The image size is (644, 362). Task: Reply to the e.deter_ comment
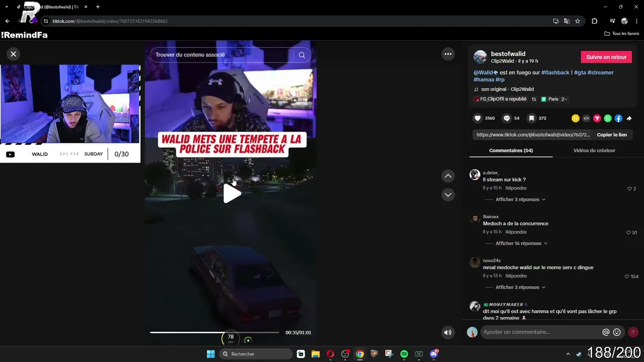[x=516, y=188]
